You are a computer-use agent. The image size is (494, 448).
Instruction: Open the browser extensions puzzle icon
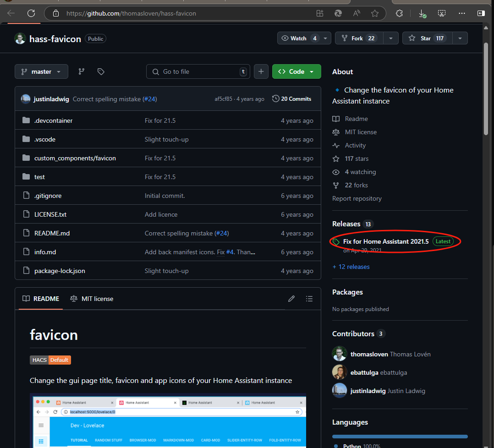click(x=399, y=13)
